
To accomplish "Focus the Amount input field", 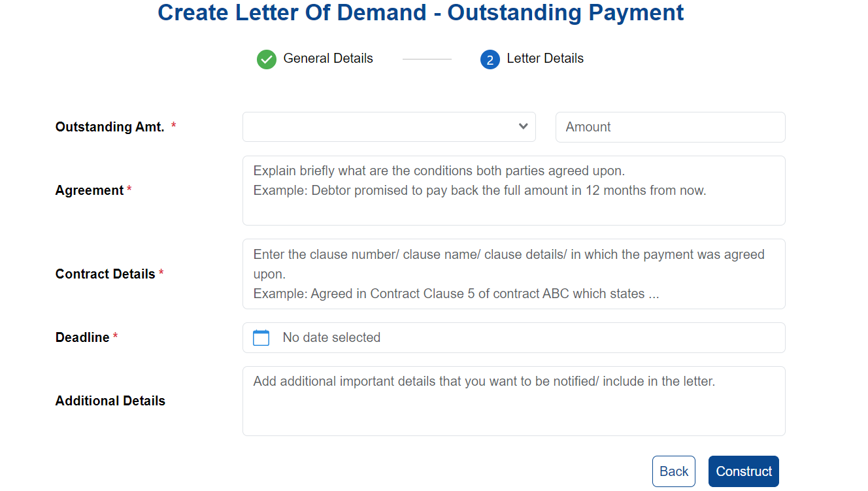I will pyautogui.click(x=670, y=127).
